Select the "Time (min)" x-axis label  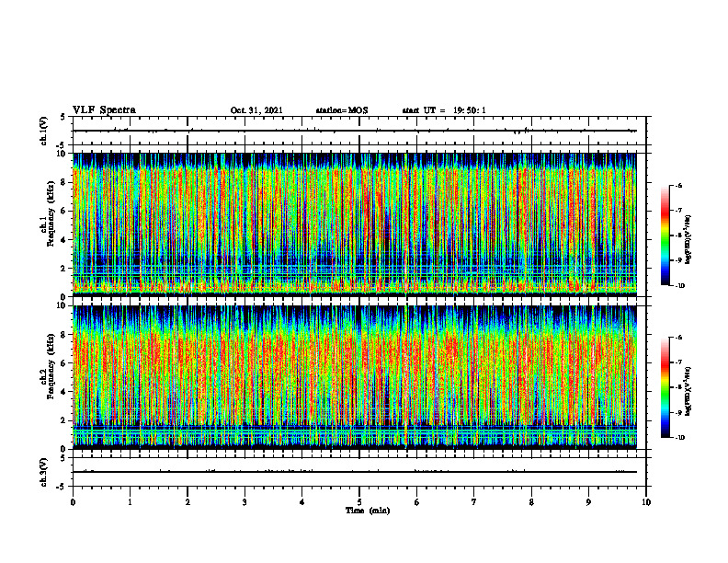click(x=368, y=511)
